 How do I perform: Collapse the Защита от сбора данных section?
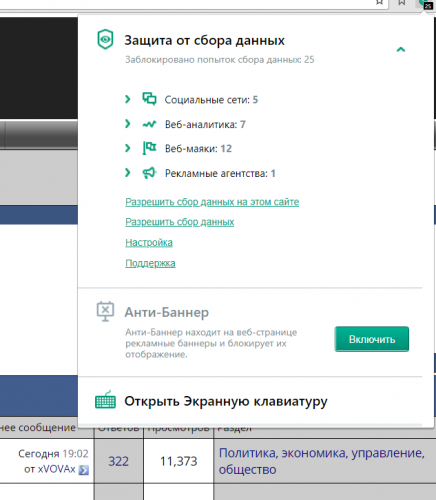(401, 50)
